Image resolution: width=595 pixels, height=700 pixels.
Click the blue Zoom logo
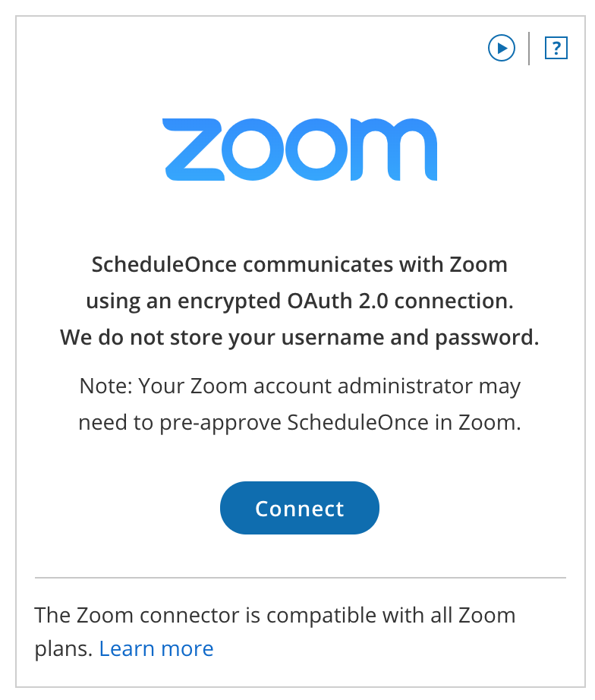300,150
